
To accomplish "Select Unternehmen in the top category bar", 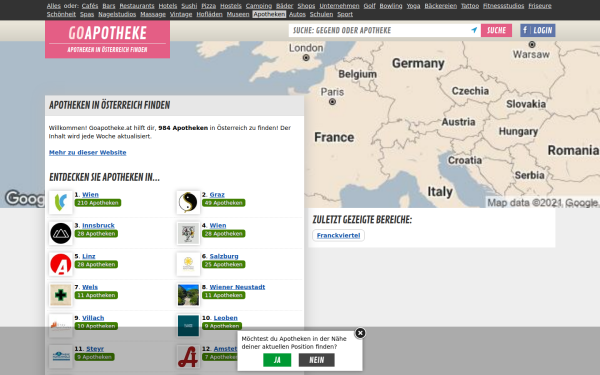I will click(339, 6).
